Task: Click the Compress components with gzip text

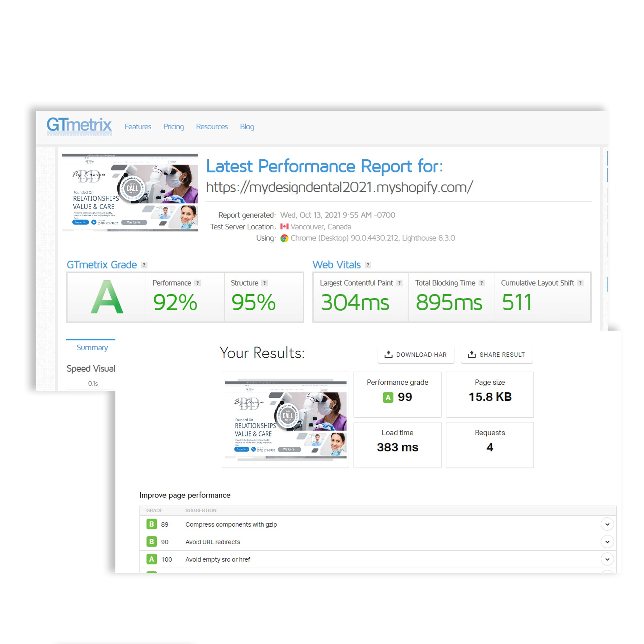Action: (231, 525)
